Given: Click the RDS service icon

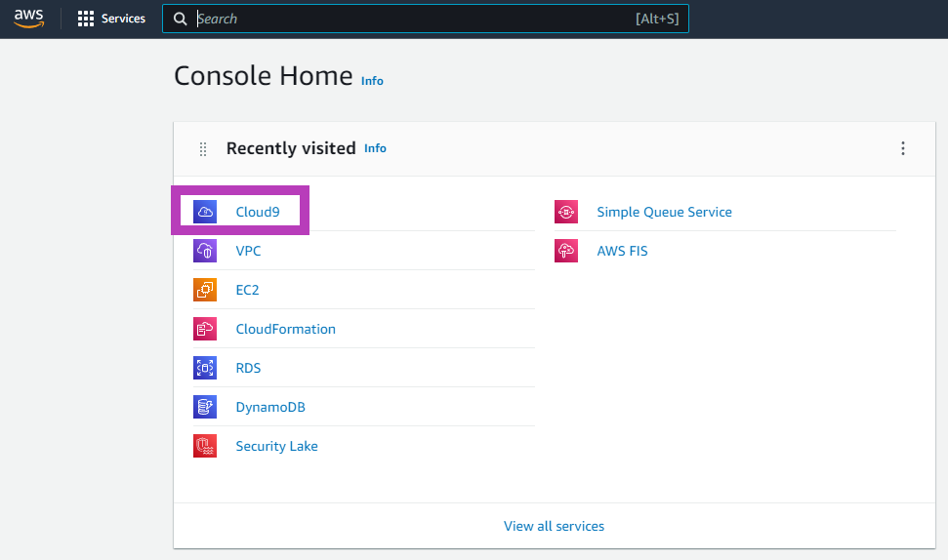Looking at the screenshot, I should 205,368.
